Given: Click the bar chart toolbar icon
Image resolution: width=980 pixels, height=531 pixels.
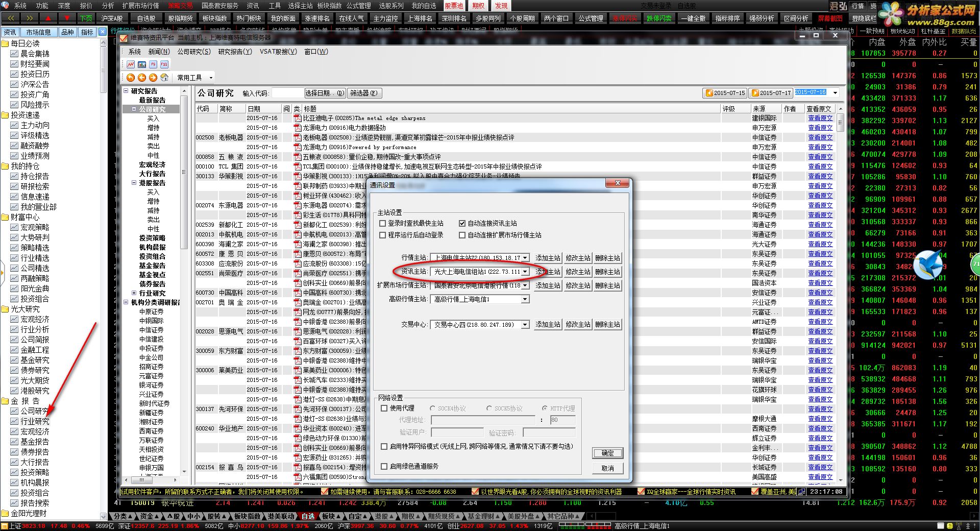Looking at the screenshot, I should [142, 64].
